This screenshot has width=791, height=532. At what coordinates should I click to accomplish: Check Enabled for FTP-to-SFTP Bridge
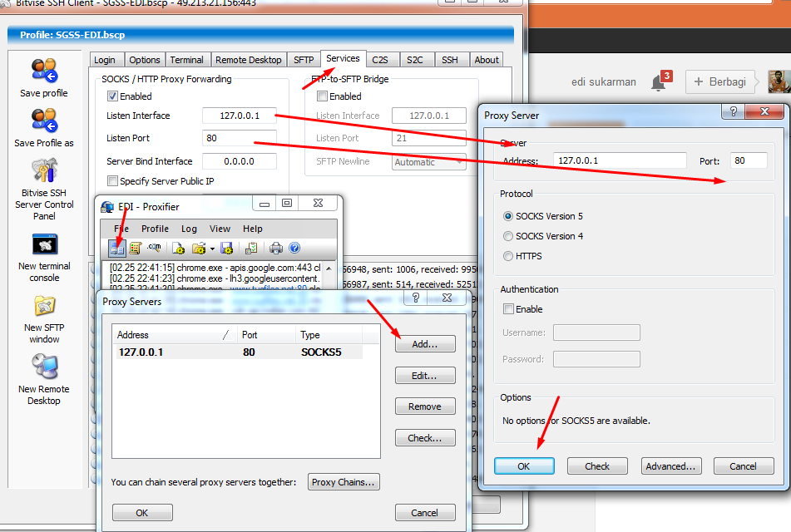pyautogui.click(x=322, y=96)
